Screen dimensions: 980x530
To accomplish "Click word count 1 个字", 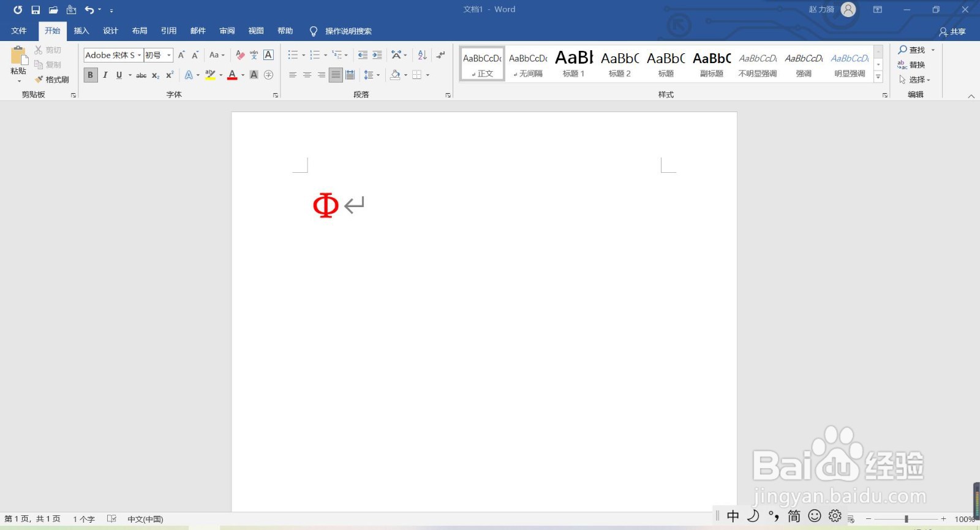I will click(x=84, y=519).
